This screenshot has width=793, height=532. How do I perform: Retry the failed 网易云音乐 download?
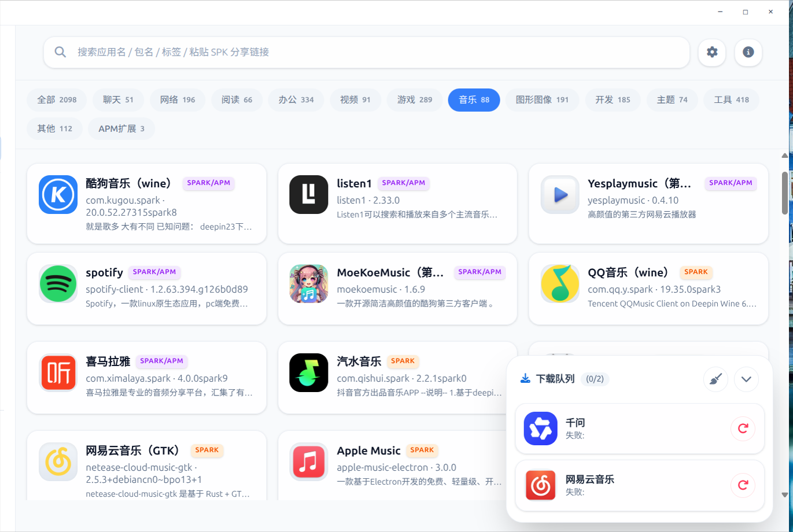coord(743,485)
